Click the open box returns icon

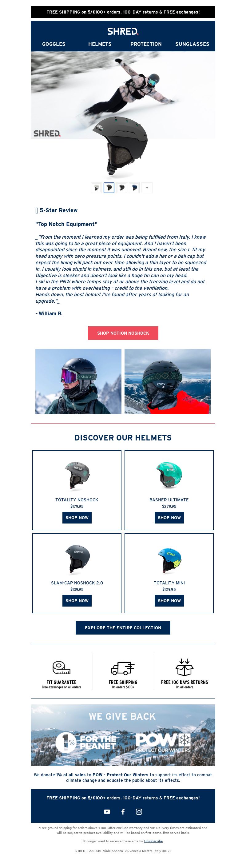tap(184, 667)
